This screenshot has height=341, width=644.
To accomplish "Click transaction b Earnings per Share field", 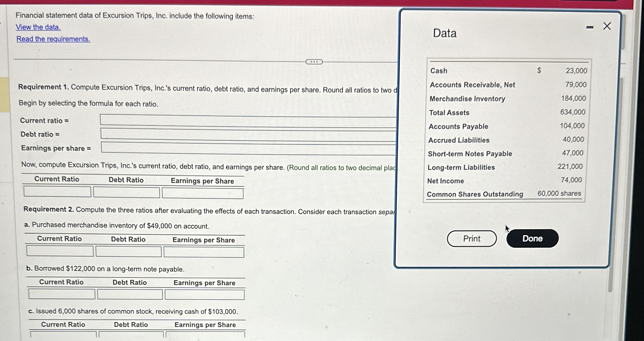I will tap(205, 295).
